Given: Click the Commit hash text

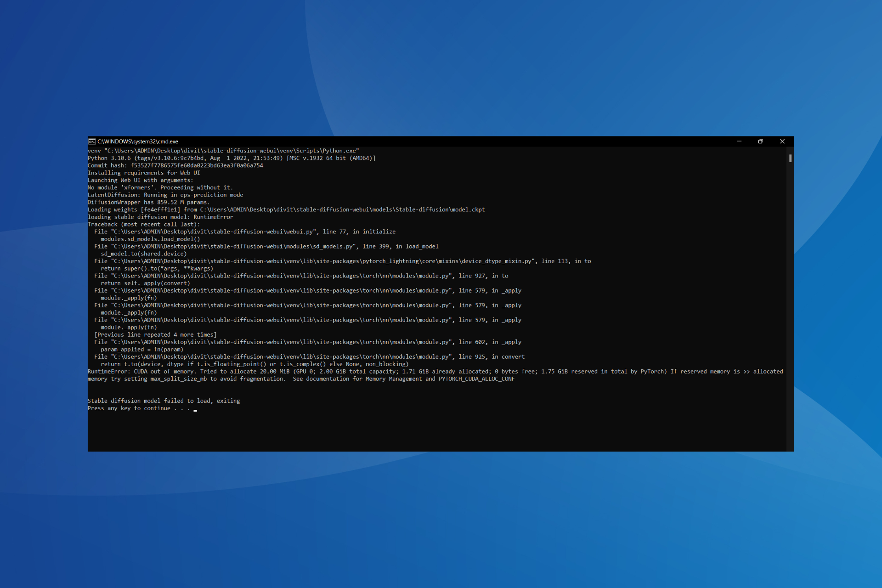Looking at the screenshot, I should coord(175,165).
